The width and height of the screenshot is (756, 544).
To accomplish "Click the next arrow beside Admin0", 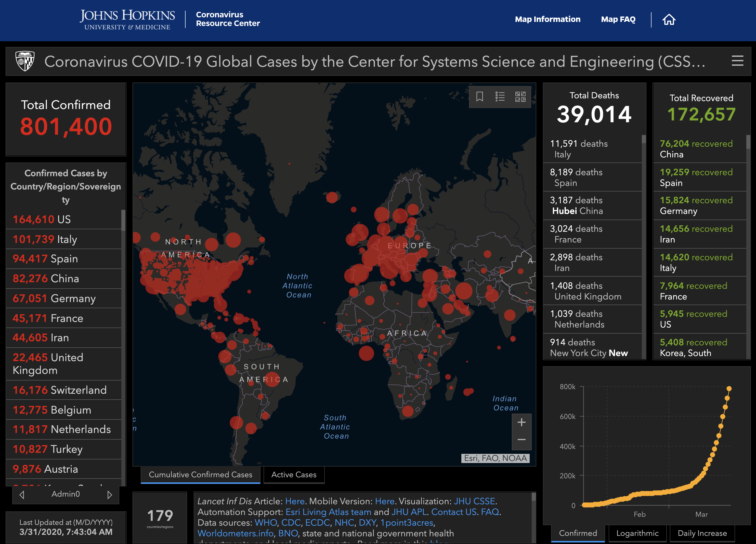I will click(x=109, y=495).
